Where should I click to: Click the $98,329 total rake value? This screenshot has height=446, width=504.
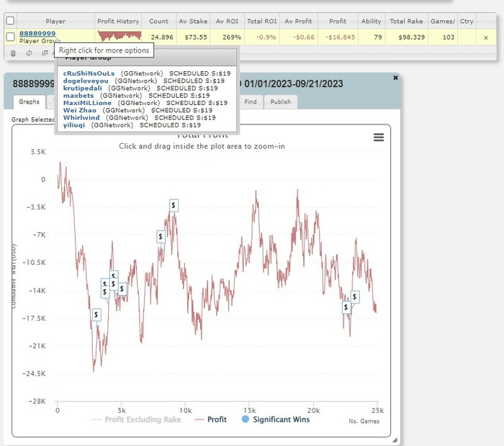[411, 37]
